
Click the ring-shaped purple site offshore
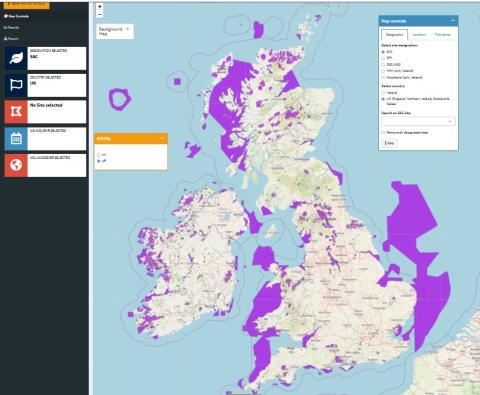click(x=119, y=99)
